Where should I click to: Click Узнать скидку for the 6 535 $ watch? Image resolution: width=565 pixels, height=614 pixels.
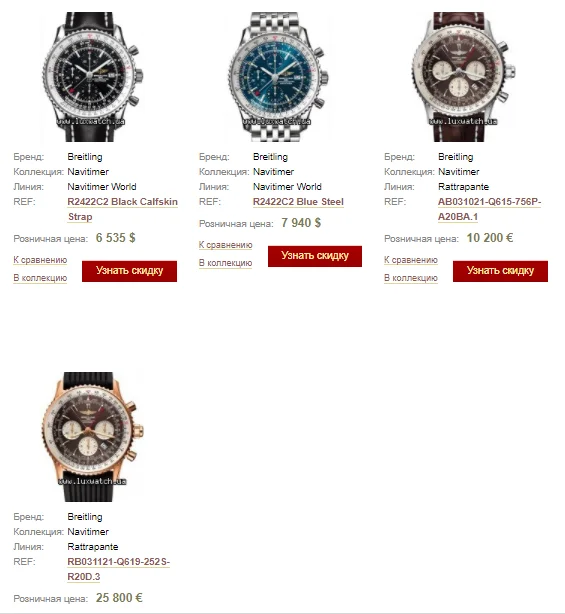click(129, 271)
